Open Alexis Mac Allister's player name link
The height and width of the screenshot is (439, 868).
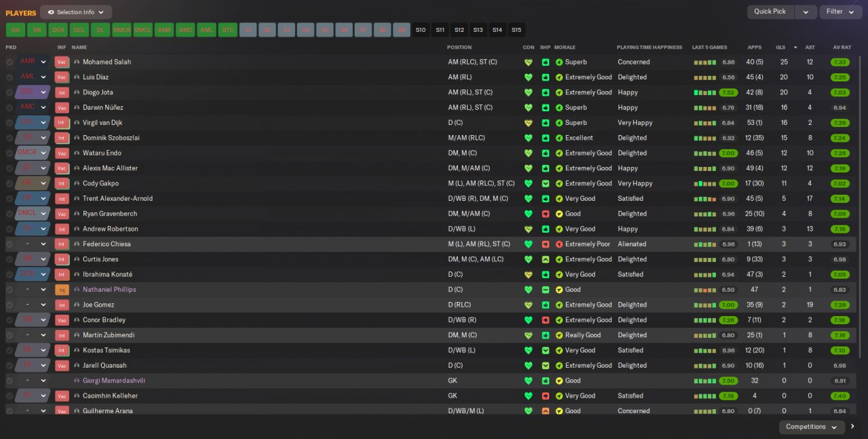[110, 168]
